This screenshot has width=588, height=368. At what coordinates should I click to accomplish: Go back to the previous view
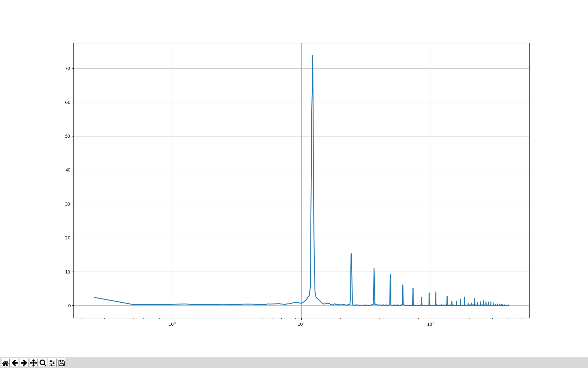[x=15, y=363]
